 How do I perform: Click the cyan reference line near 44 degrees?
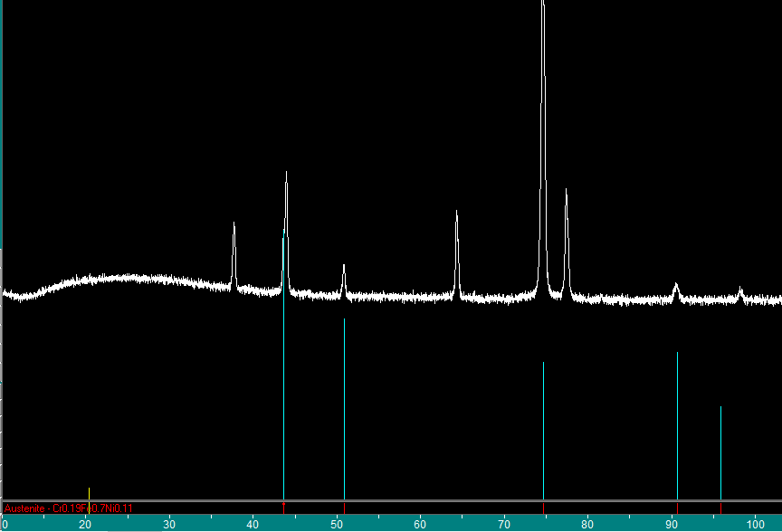point(284,364)
